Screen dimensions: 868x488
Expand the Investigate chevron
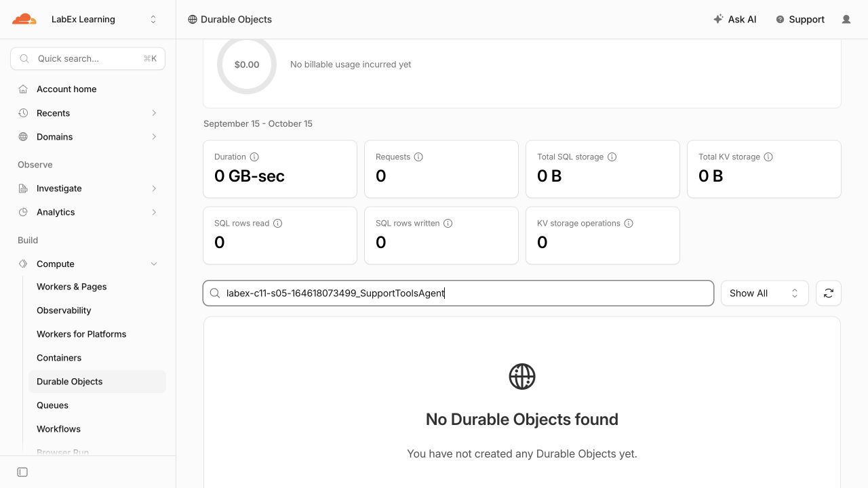pyautogui.click(x=154, y=188)
